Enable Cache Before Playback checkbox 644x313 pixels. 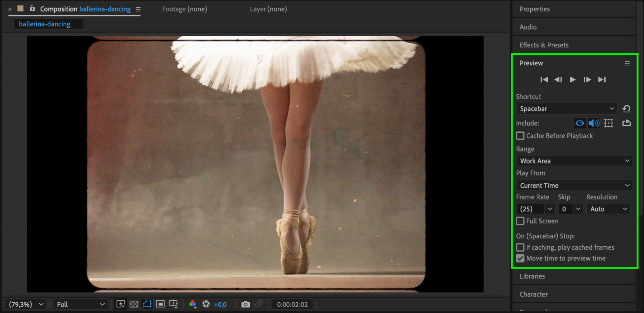coord(520,136)
